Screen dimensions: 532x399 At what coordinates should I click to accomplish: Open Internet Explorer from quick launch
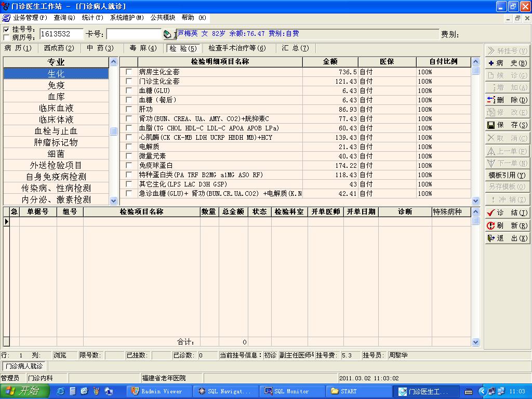pyautogui.click(x=60, y=391)
